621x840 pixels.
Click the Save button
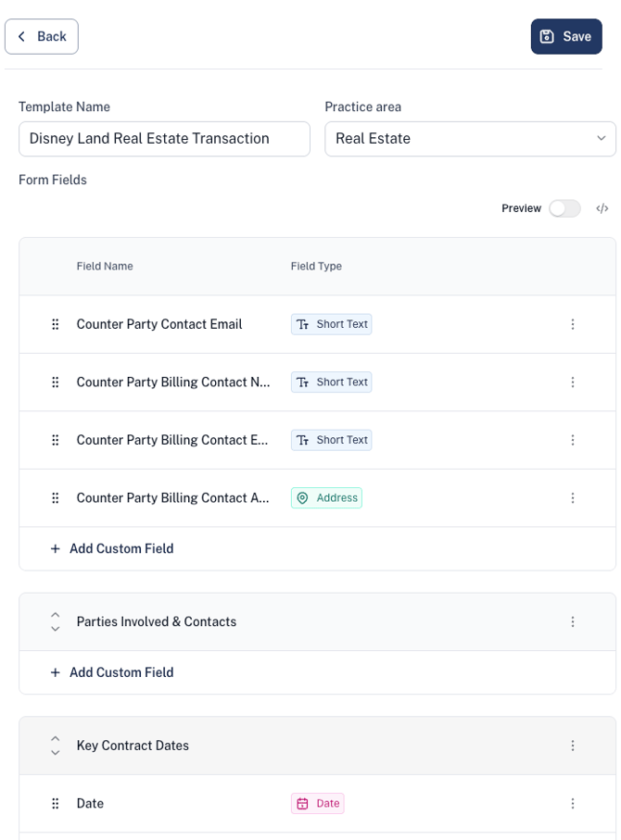566,36
